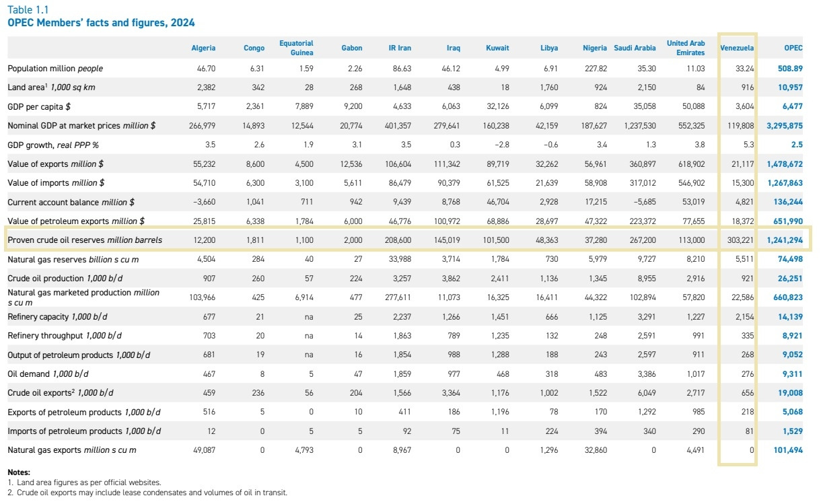Select Saudi Arabia's crude production 8,955
821x504 pixels.
click(x=646, y=278)
